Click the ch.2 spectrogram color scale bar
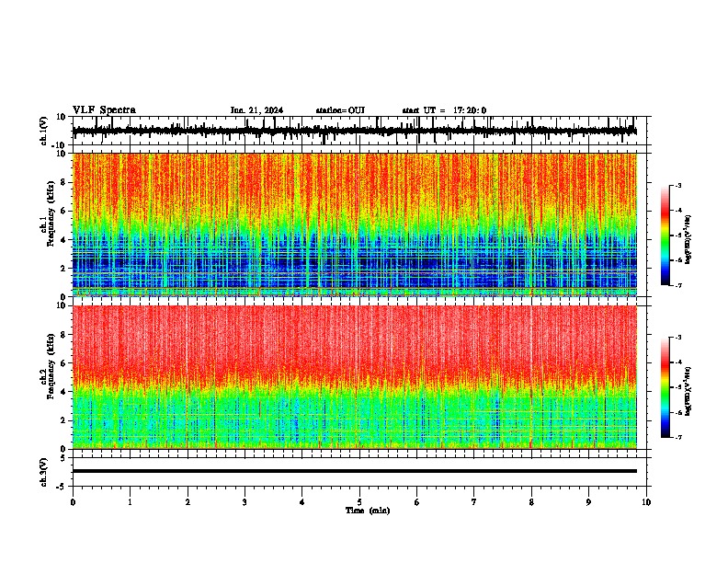The image size is (728, 563). pyautogui.click(x=665, y=387)
